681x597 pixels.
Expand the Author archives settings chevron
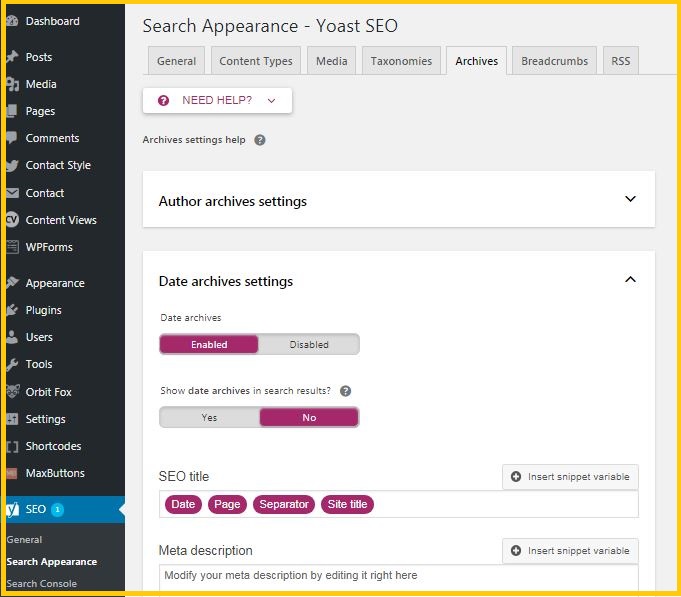[630, 199]
